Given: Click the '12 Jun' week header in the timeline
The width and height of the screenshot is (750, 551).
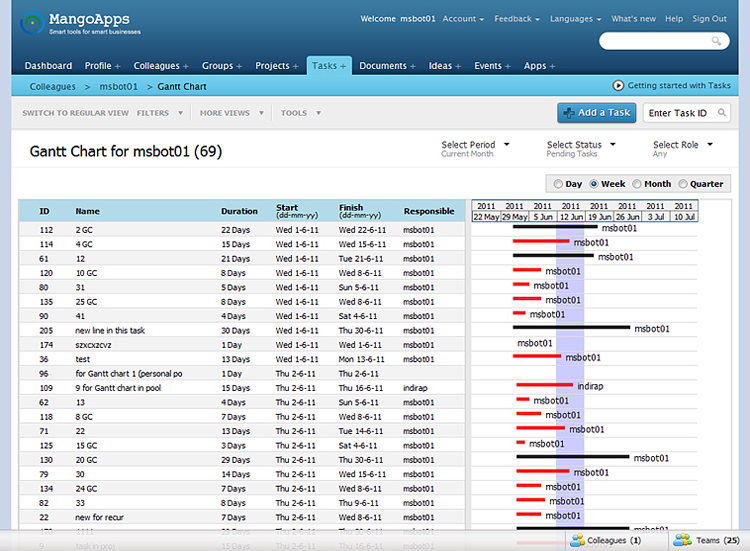Looking at the screenshot, I should (x=571, y=217).
